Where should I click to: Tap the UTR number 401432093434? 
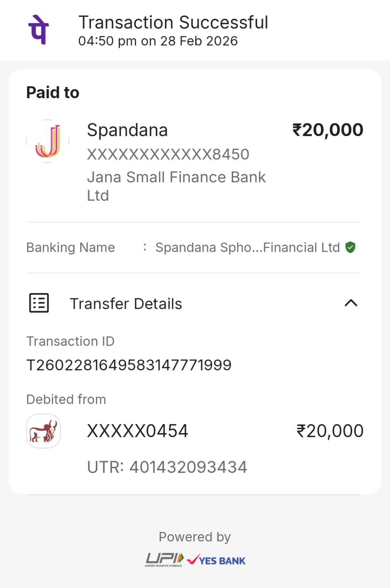167,467
